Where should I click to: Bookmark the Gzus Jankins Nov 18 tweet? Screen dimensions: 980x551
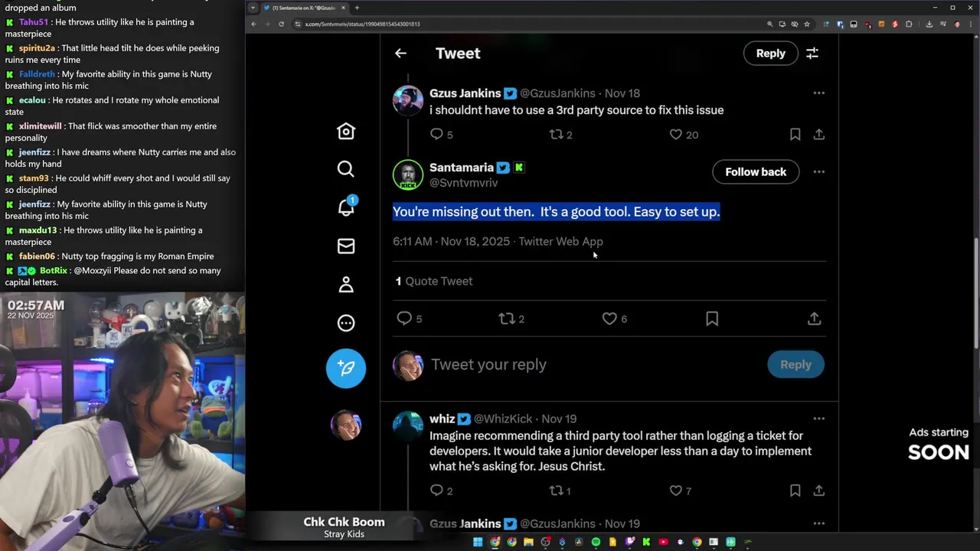[x=795, y=135]
